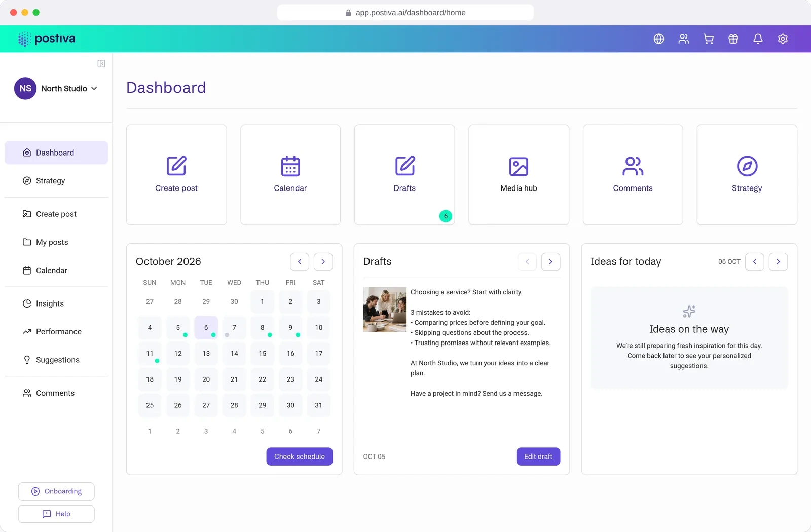Collapse the sidebar panel icon
The image size is (811, 532).
tap(101, 64)
